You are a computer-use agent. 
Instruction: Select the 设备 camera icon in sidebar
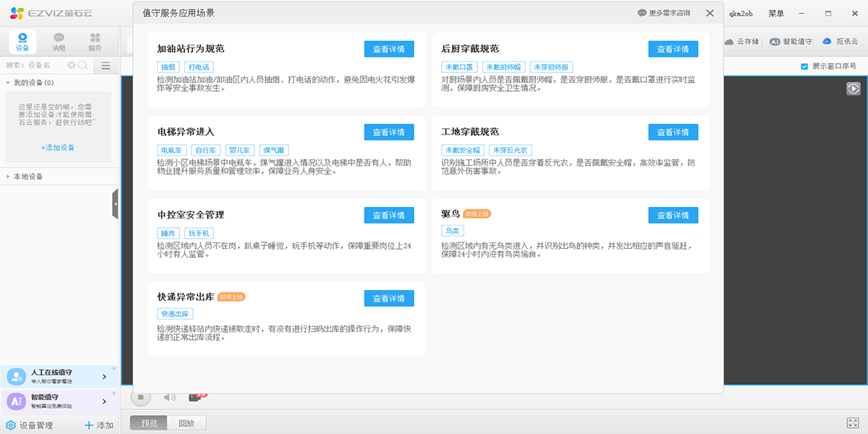click(x=22, y=38)
